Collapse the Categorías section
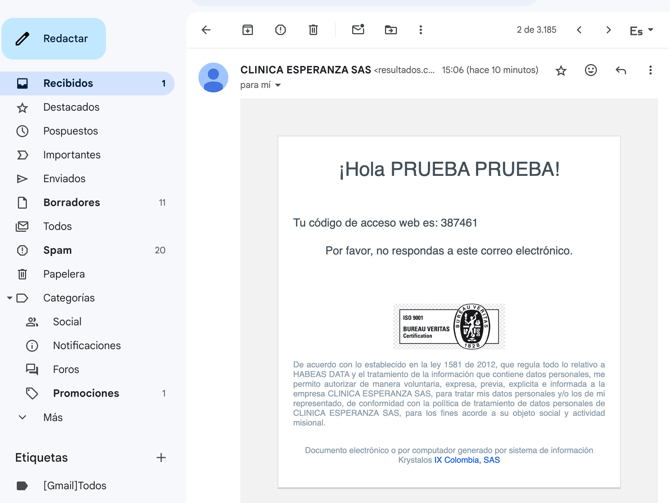This screenshot has height=503, width=670. pyautogui.click(x=10, y=298)
